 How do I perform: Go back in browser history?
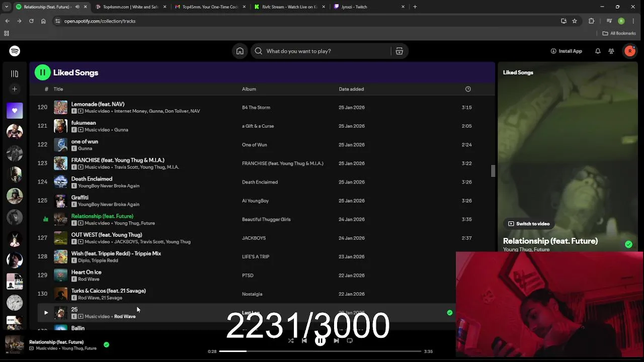tap(7, 21)
